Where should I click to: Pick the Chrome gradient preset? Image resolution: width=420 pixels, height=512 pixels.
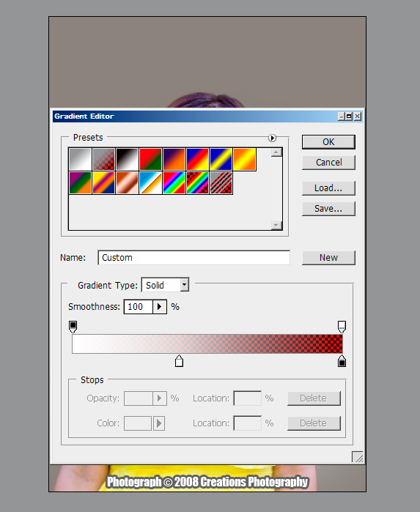pyautogui.click(x=151, y=183)
